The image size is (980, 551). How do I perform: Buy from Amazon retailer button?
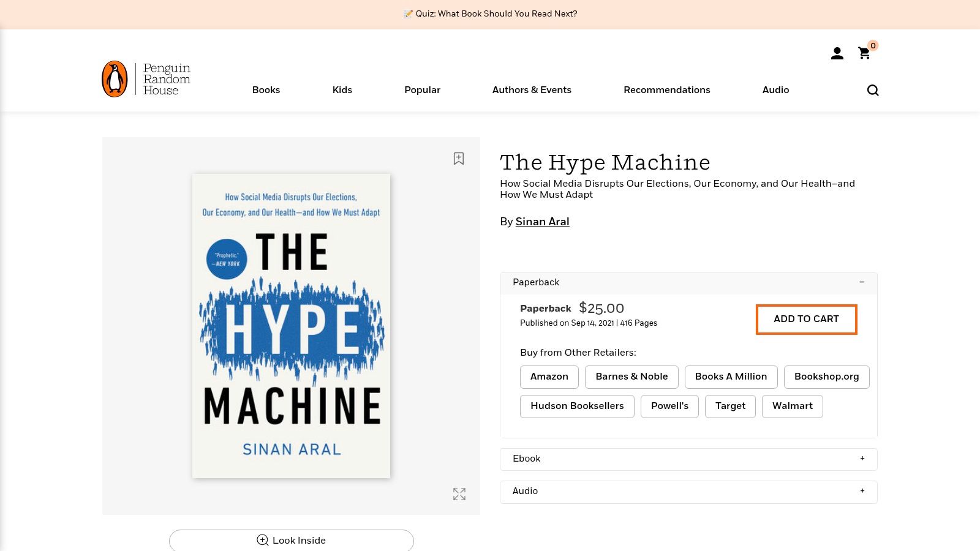tap(549, 377)
